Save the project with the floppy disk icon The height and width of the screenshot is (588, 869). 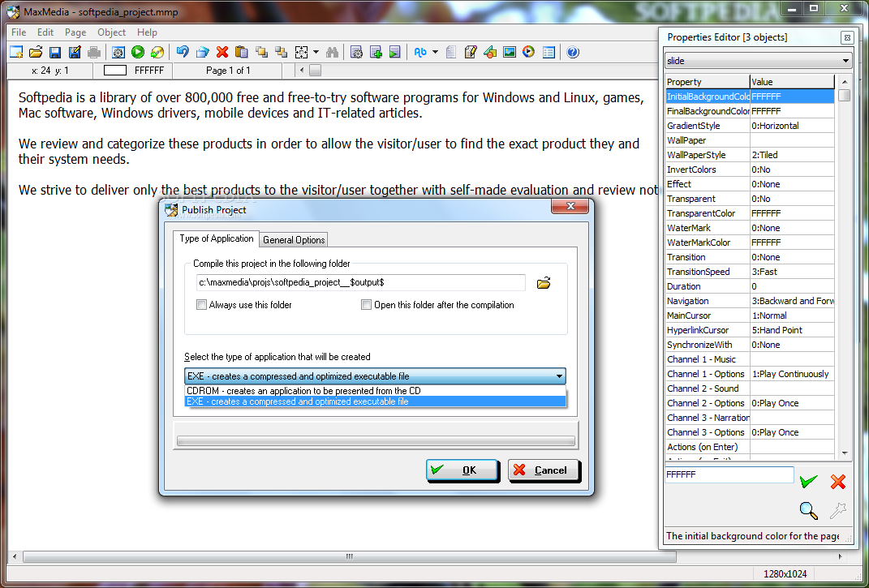click(55, 52)
